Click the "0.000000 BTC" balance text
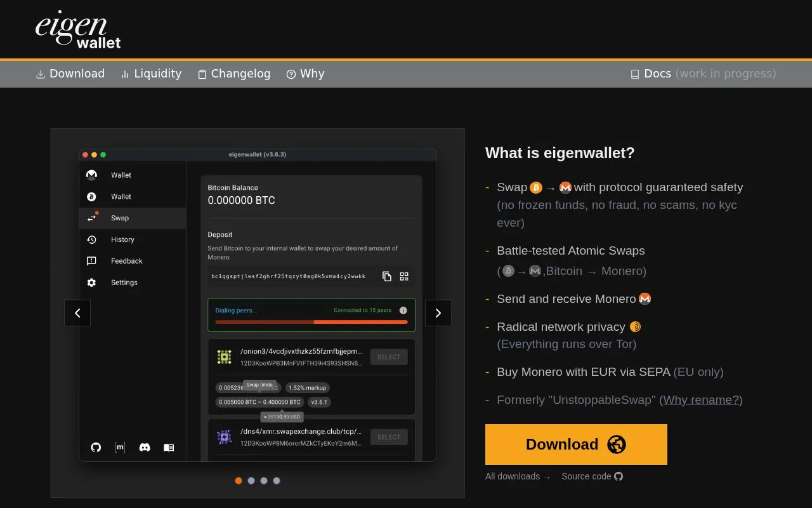This screenshot has height=508, width=812. tap(242, 200)
